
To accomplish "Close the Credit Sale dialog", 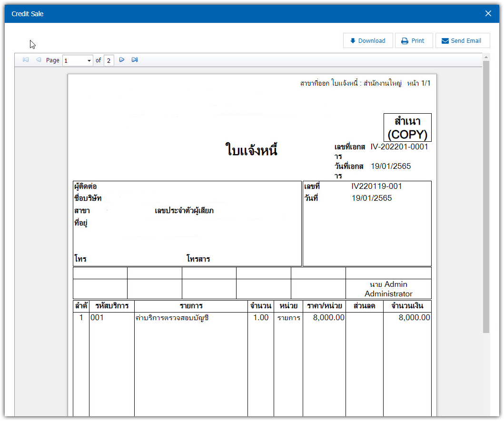I will (x=488, y=14).
